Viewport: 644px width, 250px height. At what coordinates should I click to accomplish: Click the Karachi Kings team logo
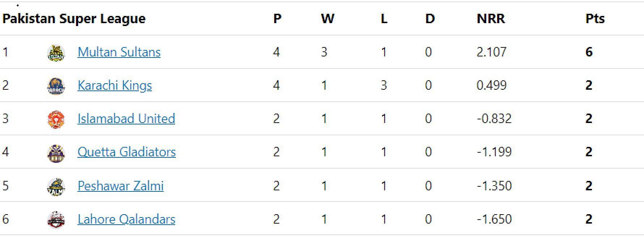[56, 86]
